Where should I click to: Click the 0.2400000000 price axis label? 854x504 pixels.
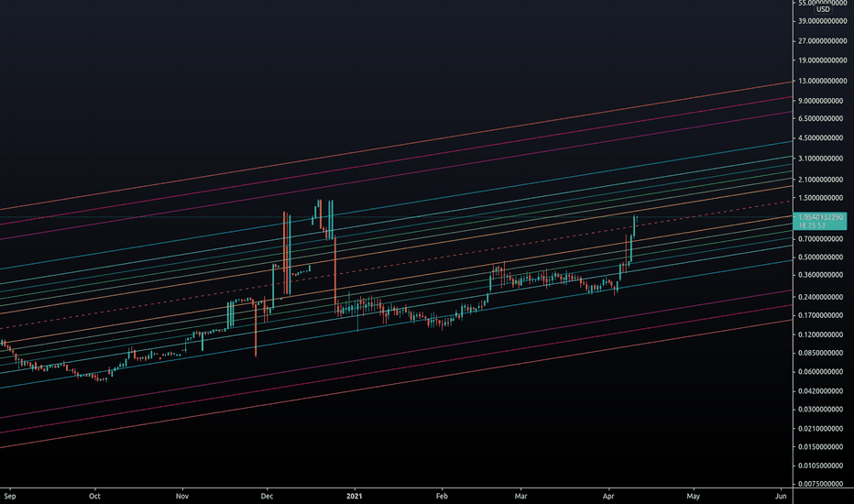pos(821,298)
